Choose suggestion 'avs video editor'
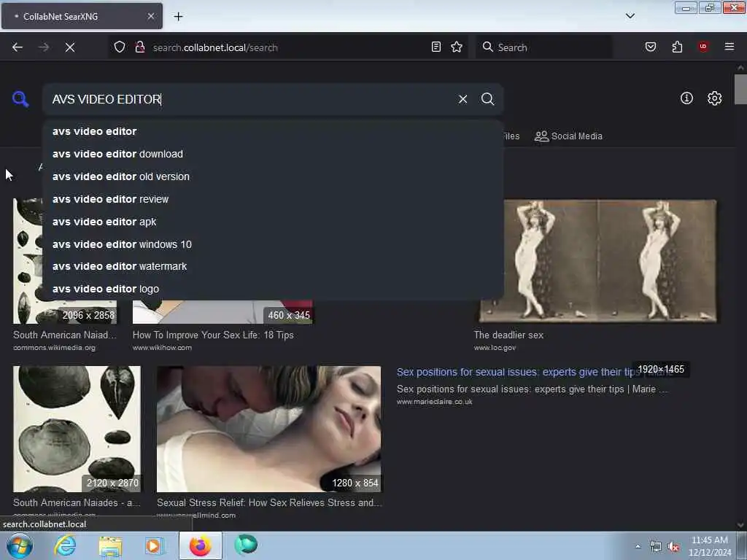The image size is (747, 560). 273,131
